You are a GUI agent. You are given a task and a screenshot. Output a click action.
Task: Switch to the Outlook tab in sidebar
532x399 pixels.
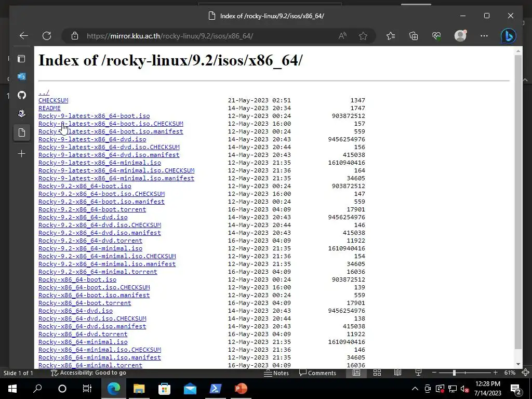pyautogui.click(x=22, y=77)
